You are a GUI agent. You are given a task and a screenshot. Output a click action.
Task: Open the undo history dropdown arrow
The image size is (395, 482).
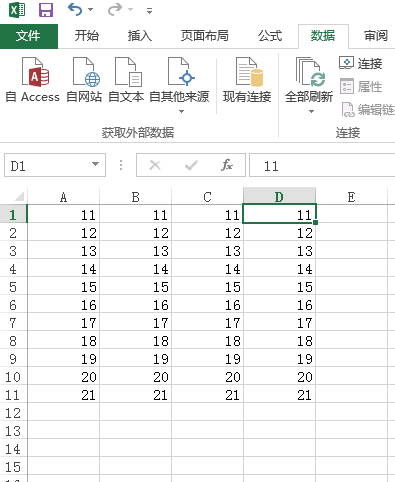click(91, 10)
